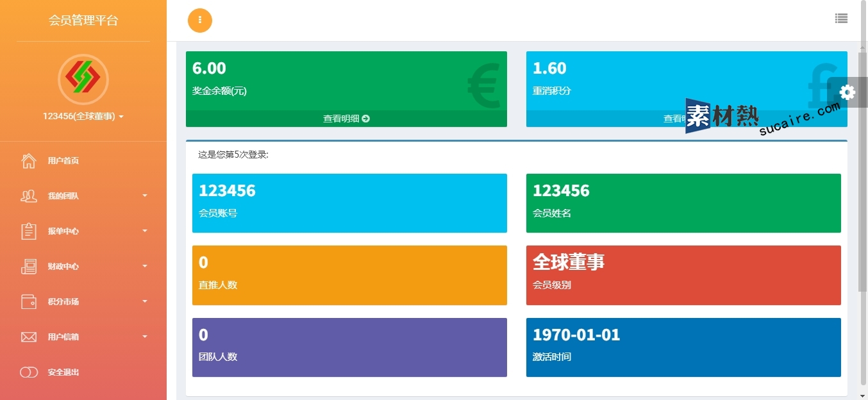Open the 123456(全球董事) user dropdown

pyautogui.click(x=83, y=117)
